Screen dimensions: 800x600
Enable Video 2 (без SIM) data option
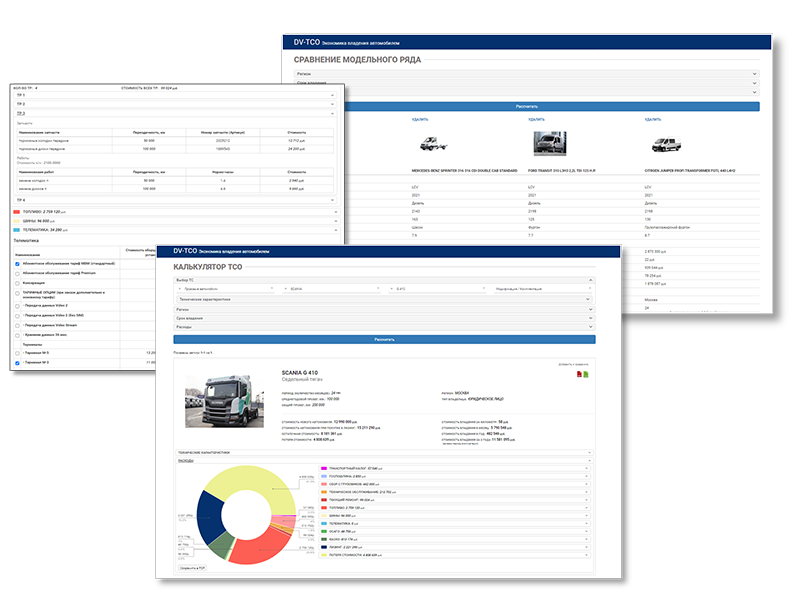point(17,316)
